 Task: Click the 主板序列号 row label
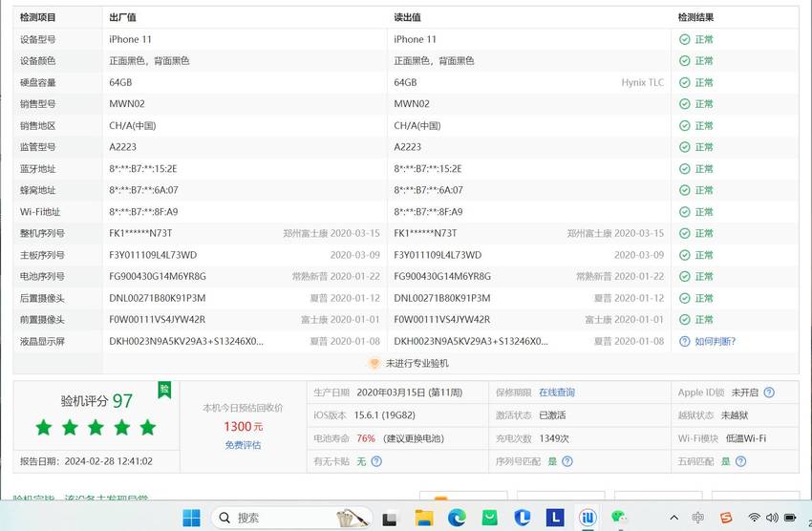pyautogui.click(x=42, y=255)
